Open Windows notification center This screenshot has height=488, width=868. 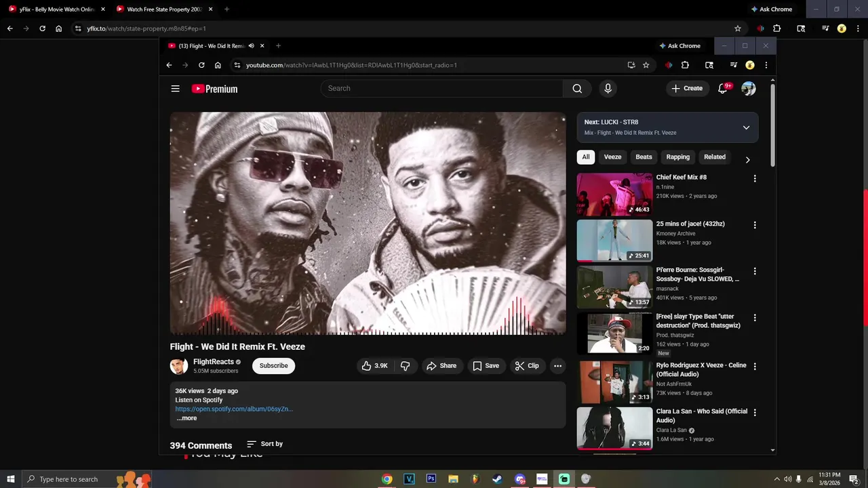tap(854, 479)
